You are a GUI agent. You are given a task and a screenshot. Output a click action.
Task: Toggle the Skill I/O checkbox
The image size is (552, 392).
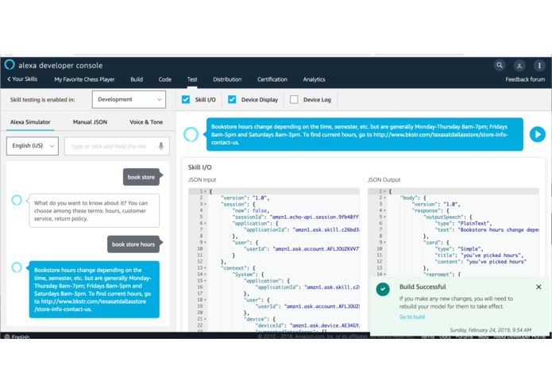pos(186,99)
